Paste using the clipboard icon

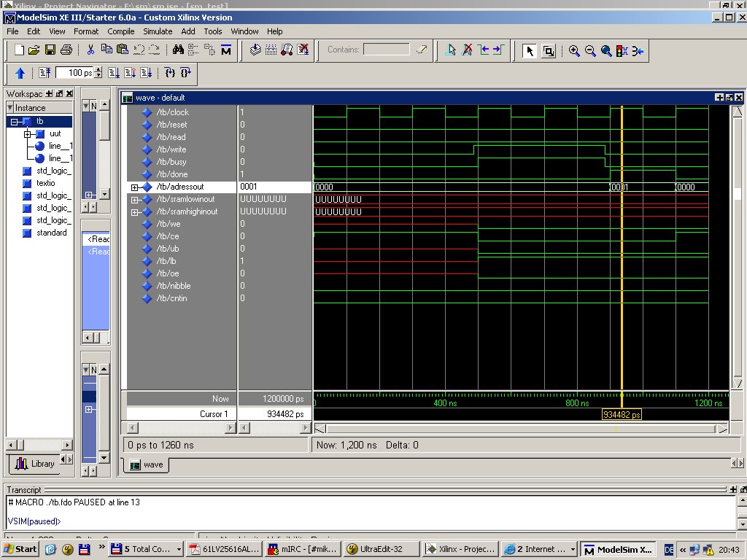[123, 50]
